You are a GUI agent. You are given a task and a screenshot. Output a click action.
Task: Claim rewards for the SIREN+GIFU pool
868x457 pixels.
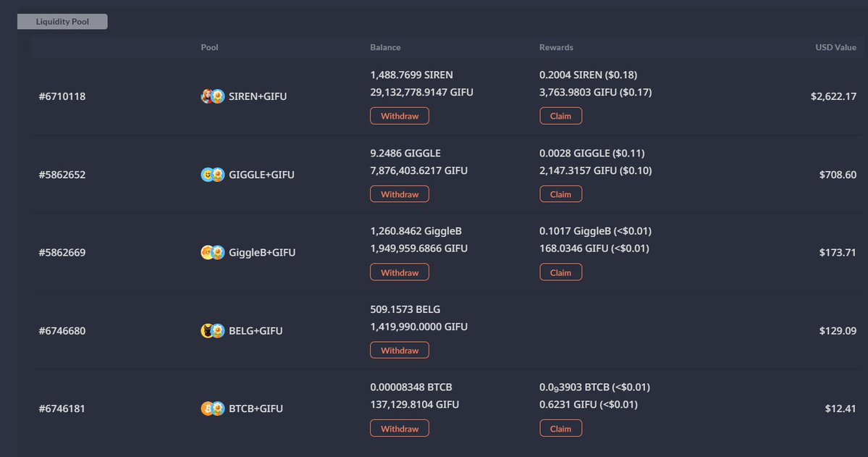[x=560, y=115]
